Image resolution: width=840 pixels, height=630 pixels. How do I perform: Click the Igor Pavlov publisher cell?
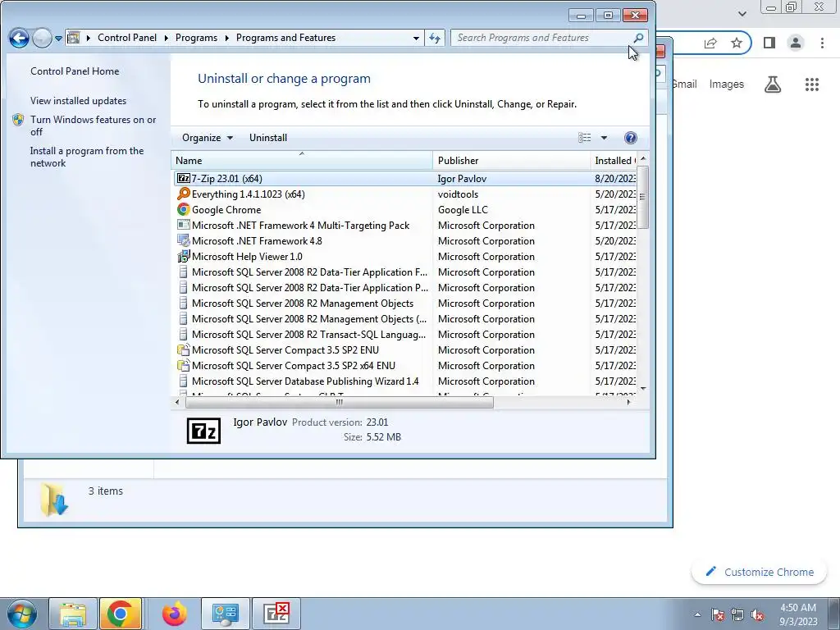(462, 178)
